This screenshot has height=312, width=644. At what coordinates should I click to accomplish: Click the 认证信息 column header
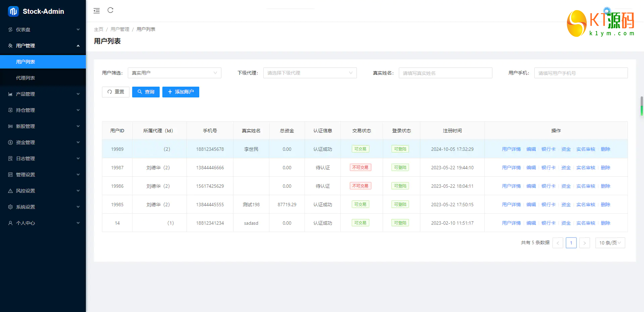323,131
